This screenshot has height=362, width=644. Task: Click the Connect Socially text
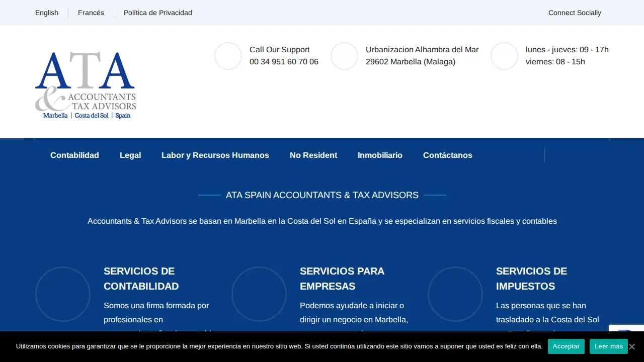[575, 13]
